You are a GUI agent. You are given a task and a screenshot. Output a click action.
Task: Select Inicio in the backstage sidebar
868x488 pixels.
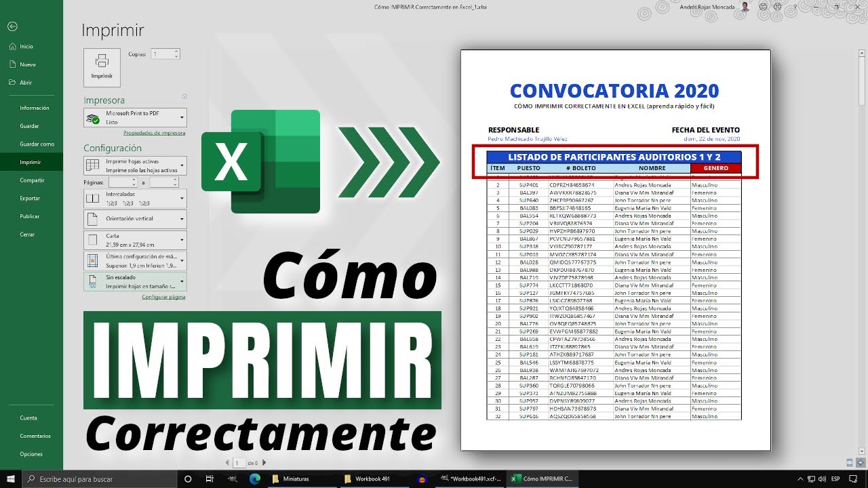coord(31,47)
